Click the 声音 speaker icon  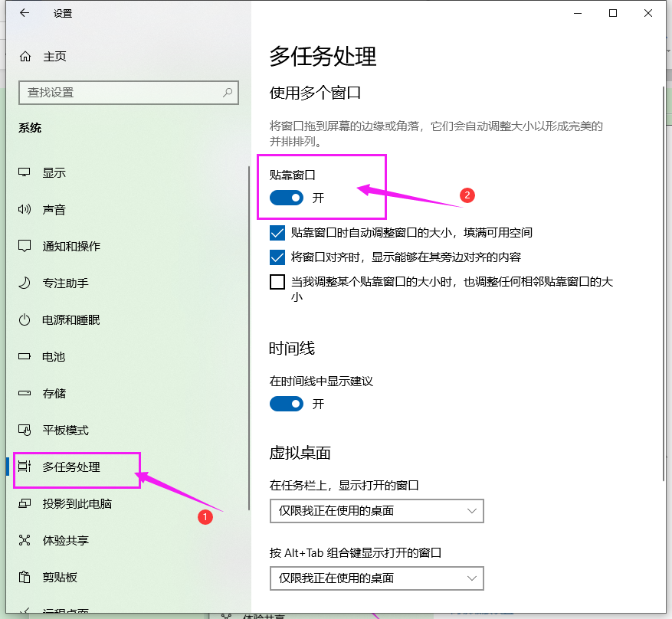[24, 209]
